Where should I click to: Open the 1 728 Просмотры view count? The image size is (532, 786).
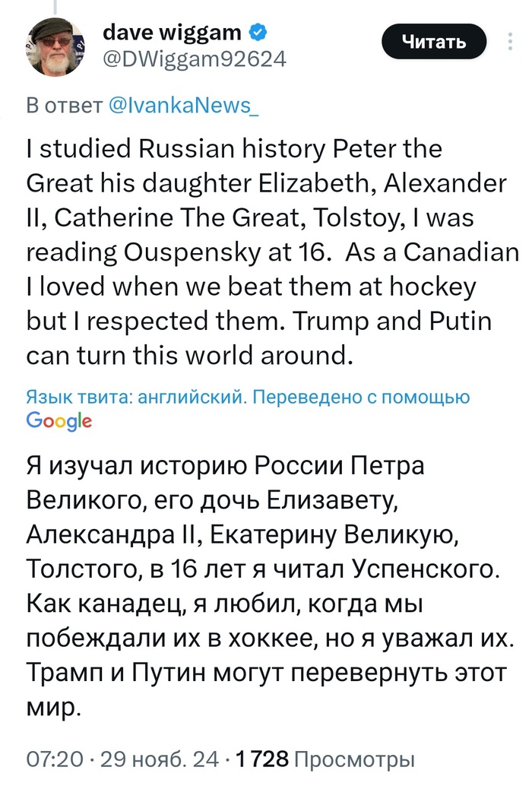coord(327,759)
